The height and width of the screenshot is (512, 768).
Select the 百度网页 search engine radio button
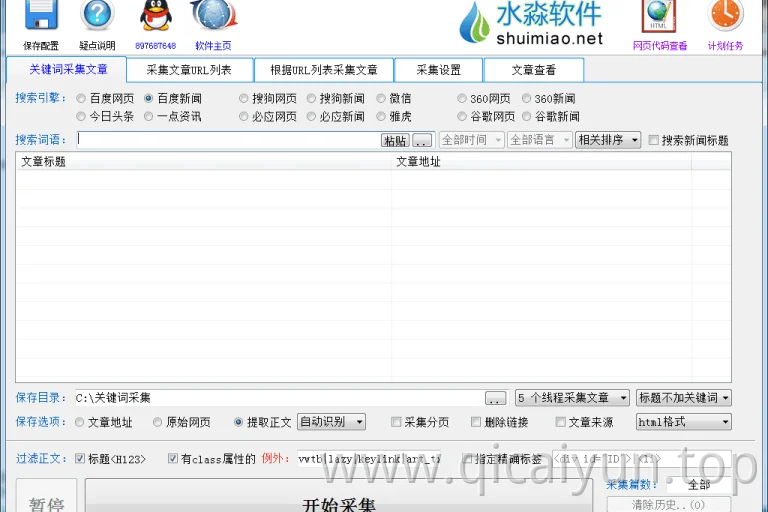81,98
